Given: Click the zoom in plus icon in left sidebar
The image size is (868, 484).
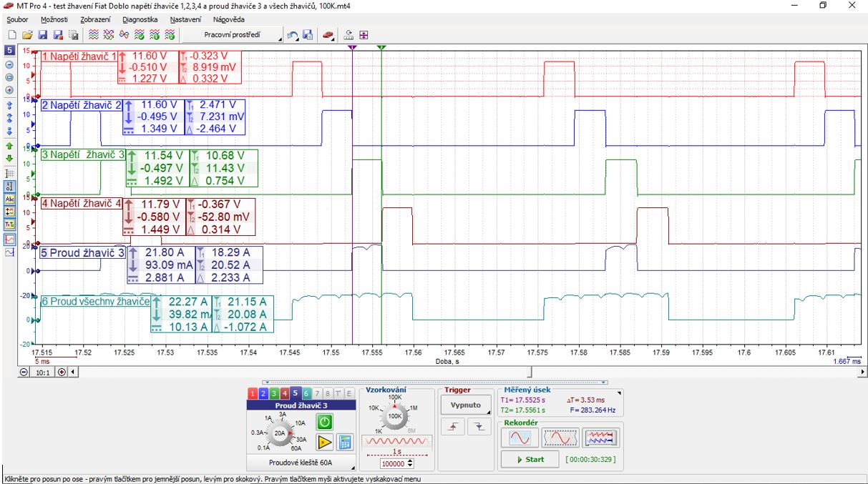Looking at the screenshot, I should pyautogui.click(x=10, y=90).
